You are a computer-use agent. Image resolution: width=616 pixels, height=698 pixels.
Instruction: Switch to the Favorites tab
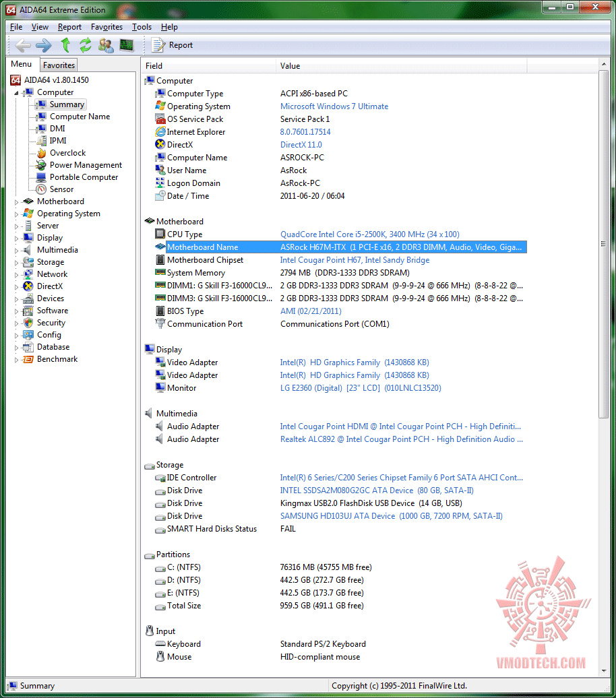(59, 65)
